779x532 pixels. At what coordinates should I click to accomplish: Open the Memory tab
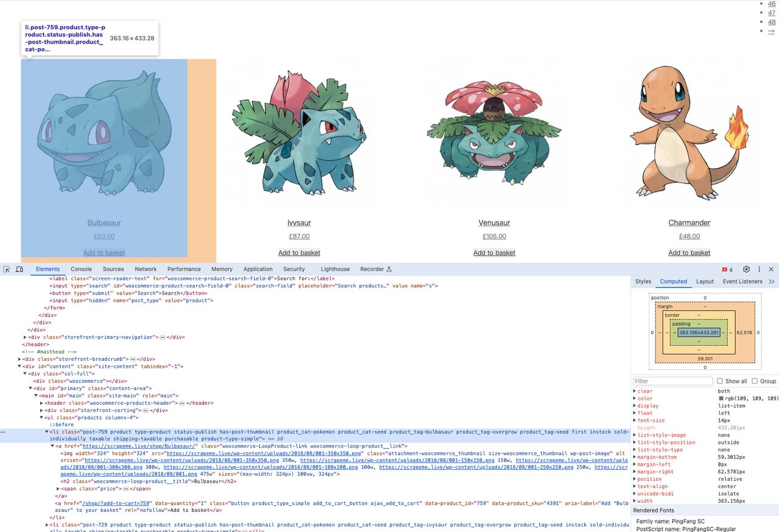(x=222, y=269)
